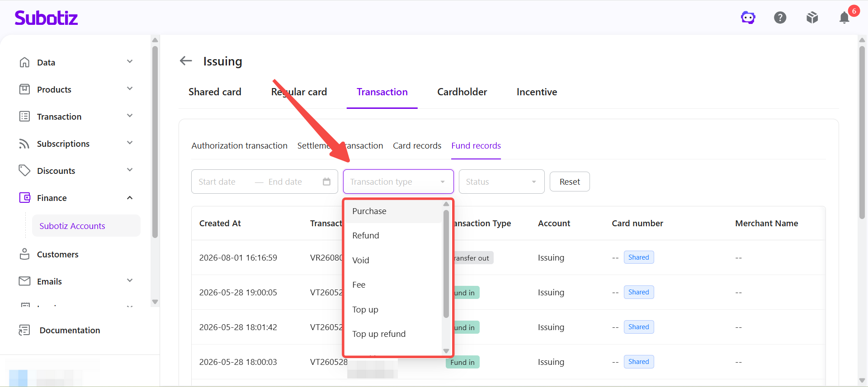Click the Card number column header
Image resolution: width=868 pixels, height=387 pixels.
(x=637, y=223)
